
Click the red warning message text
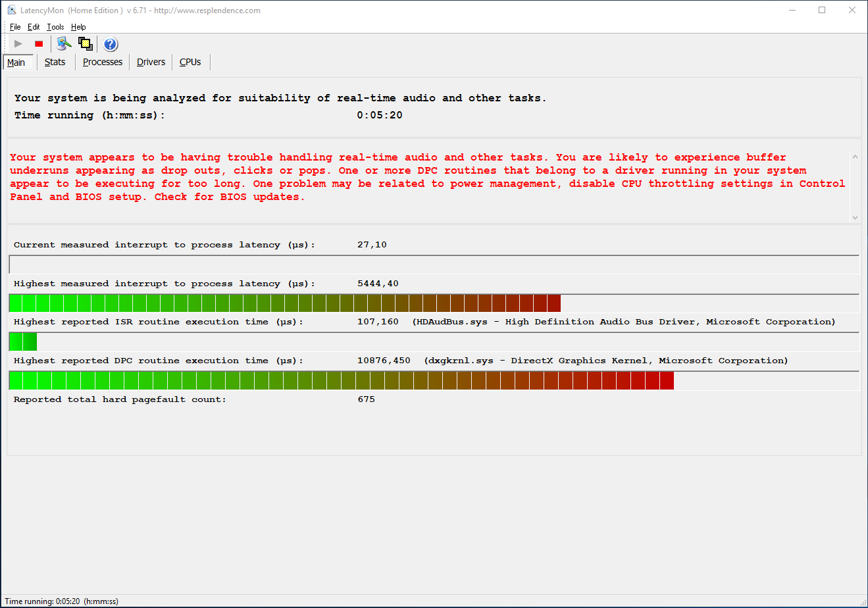pyautogui.click(x=428, y=177)
